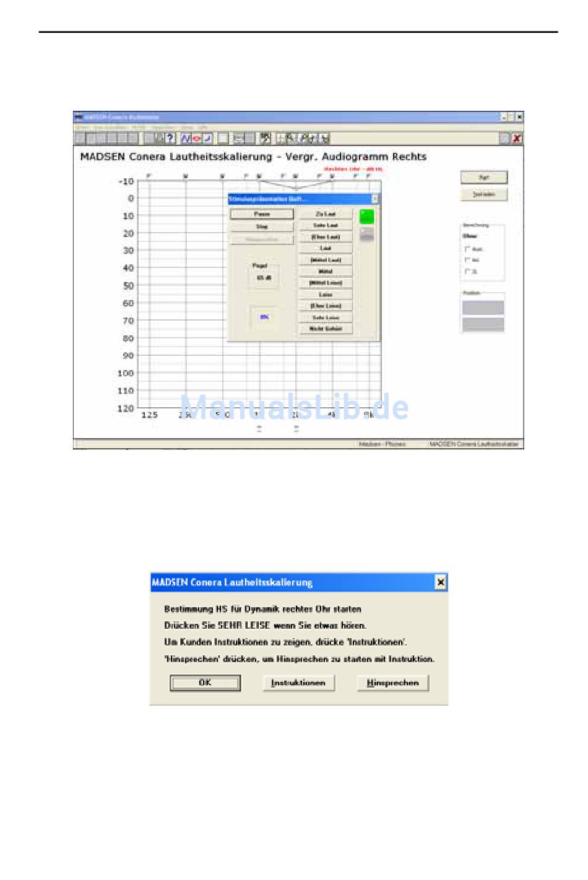Pick the '(Mittel Laut)' response
The height and width of the screenshot is (880, 588).
coord(326,260)
